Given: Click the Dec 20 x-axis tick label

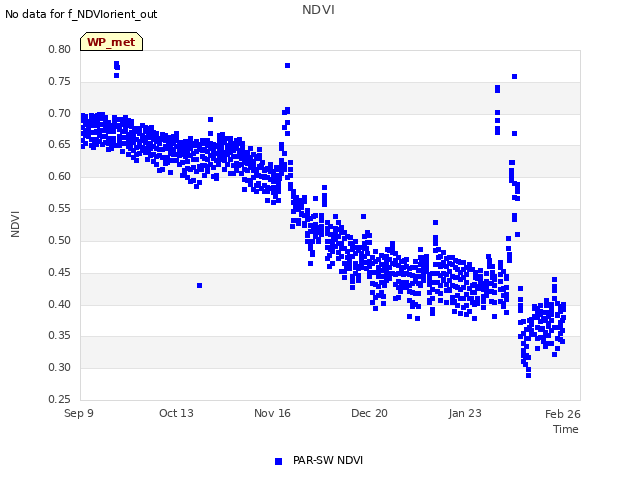Looking at the screenshot, I should (369, 413).
